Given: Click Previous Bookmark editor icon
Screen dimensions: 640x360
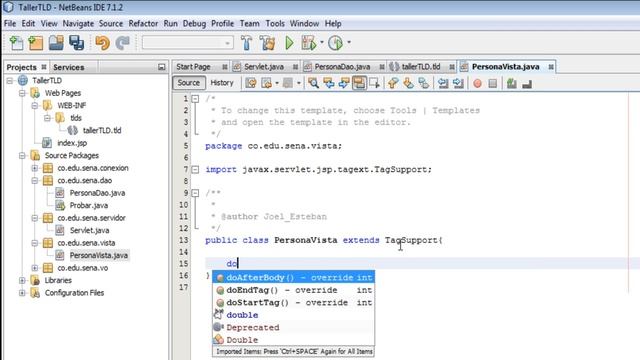Looking at the screenshot, I should tap(393, 83).
